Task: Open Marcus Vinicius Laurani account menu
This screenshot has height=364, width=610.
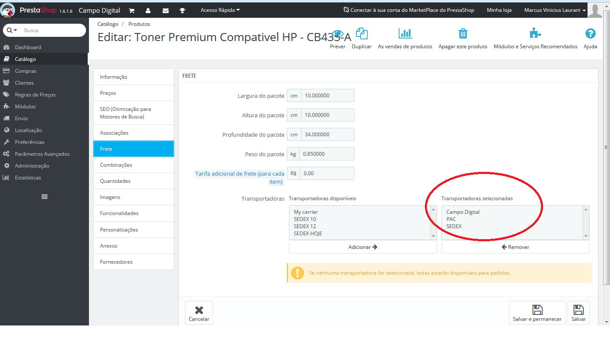Action: point(555,10)
